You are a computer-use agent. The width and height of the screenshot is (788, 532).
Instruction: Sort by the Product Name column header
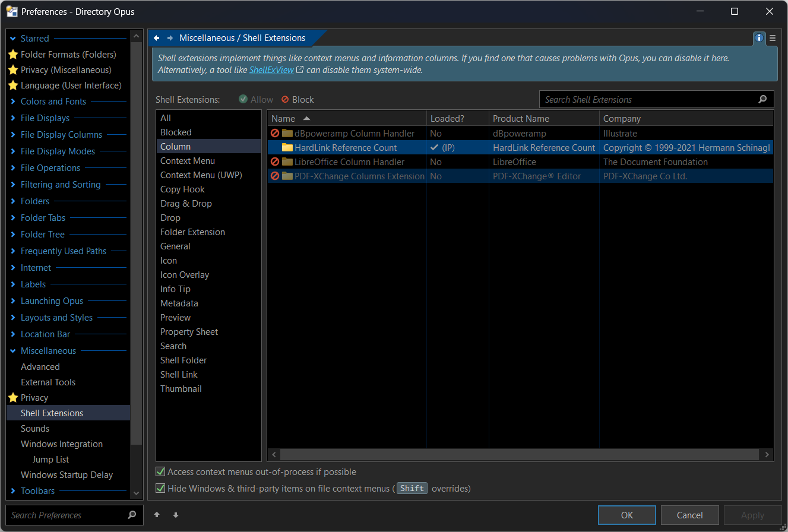pos(544,119)
